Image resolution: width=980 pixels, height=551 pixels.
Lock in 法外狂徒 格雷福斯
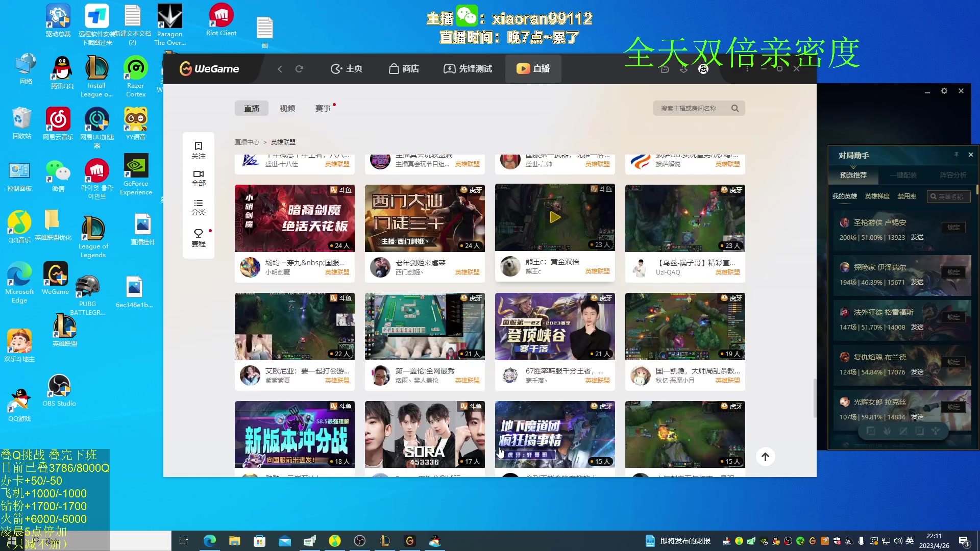953,317
